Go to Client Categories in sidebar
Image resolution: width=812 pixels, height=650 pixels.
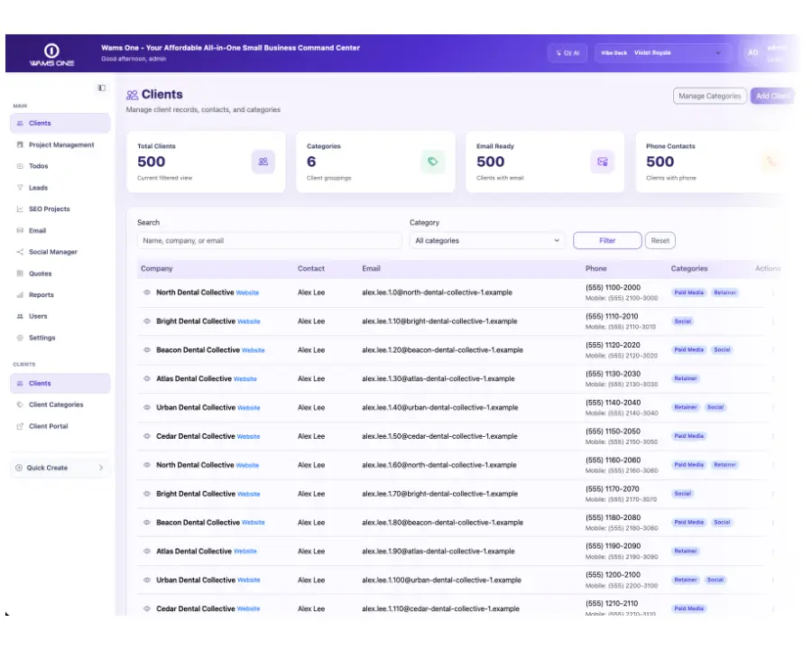[56, 404]
